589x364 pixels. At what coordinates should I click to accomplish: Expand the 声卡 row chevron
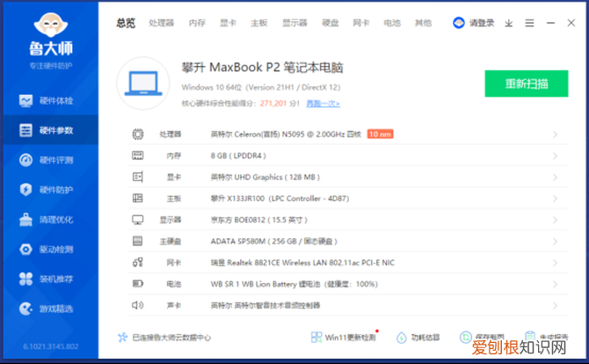point(555,306)
